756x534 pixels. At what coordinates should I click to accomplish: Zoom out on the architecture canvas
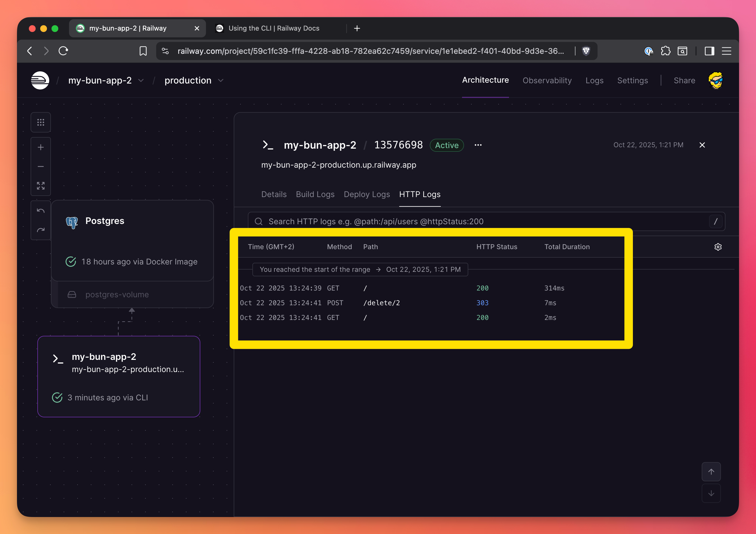41,167
